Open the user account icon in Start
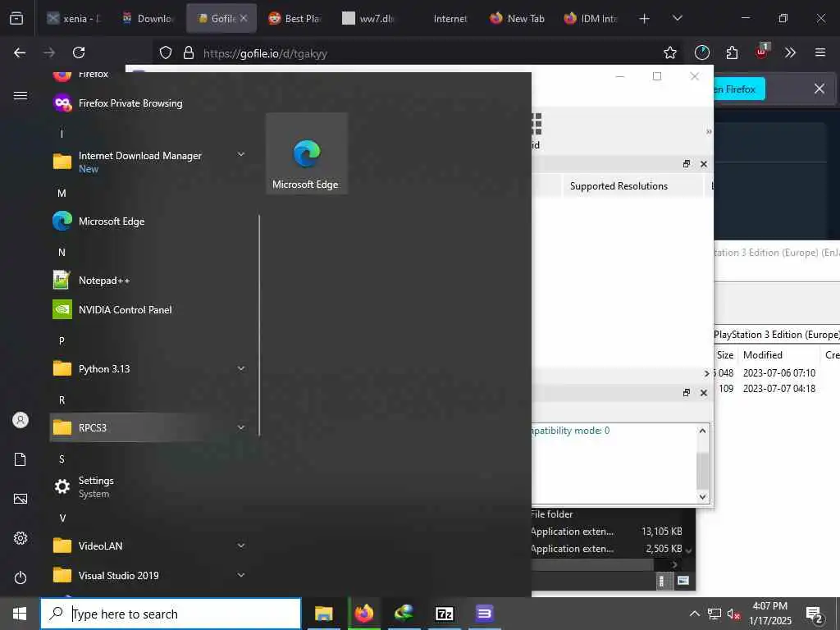Viewport: 840px width, 630px height. click(21, 420)
